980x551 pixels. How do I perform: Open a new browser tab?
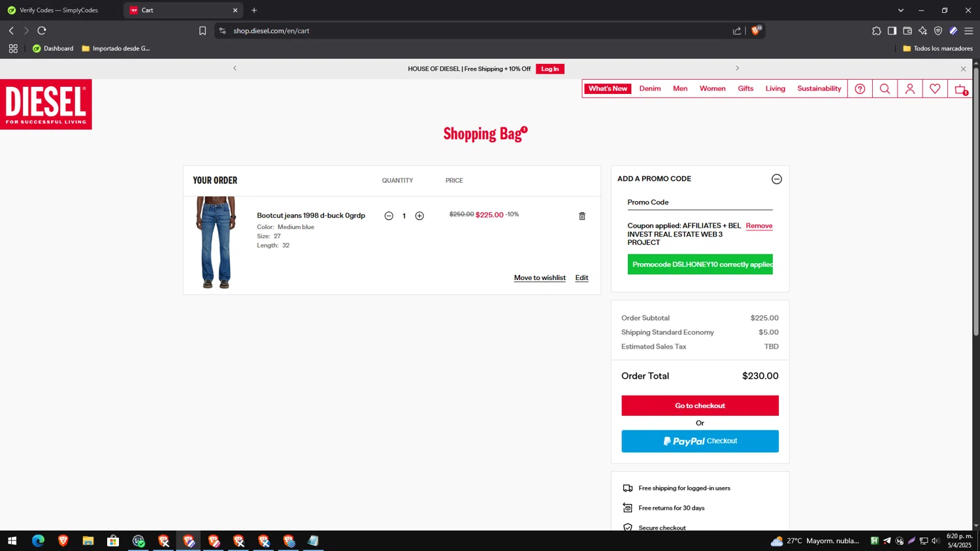pos(254,10)
